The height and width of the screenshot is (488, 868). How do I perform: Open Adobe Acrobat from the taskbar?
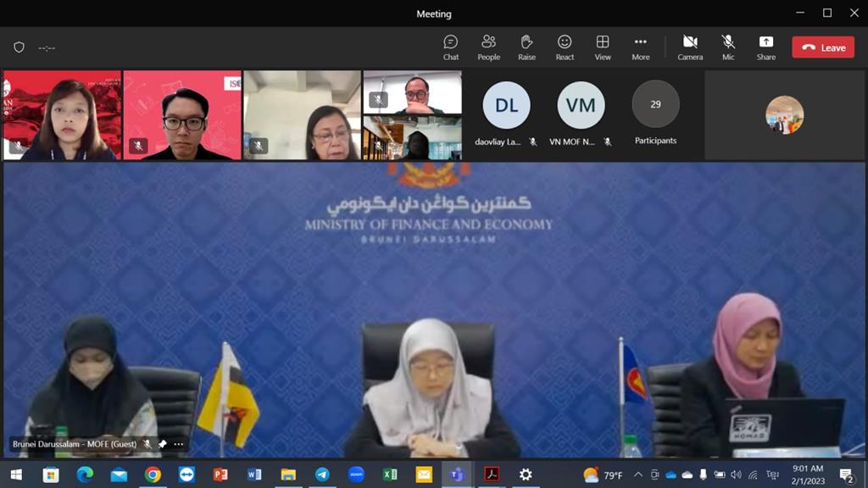pyautogui.click(x=492, y=474)
